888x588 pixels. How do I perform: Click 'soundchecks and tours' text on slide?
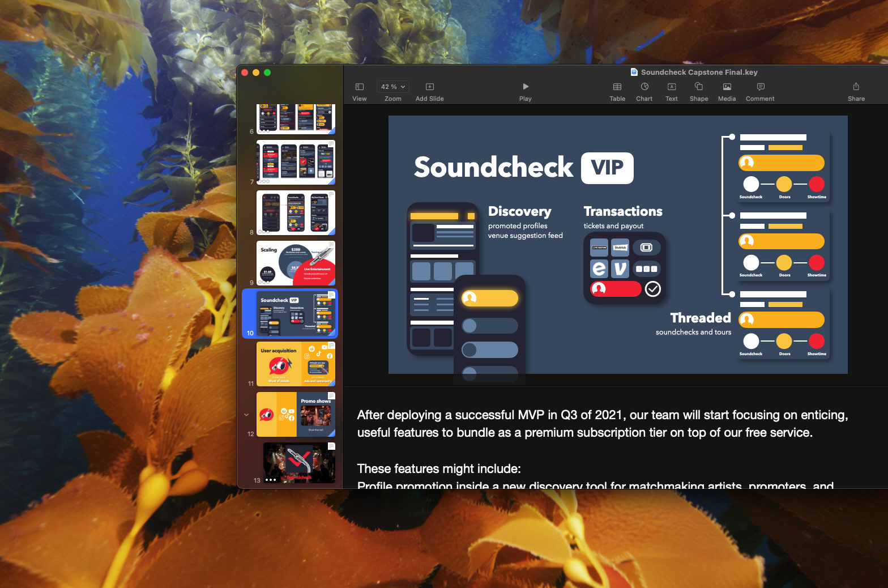click(693, 333)
